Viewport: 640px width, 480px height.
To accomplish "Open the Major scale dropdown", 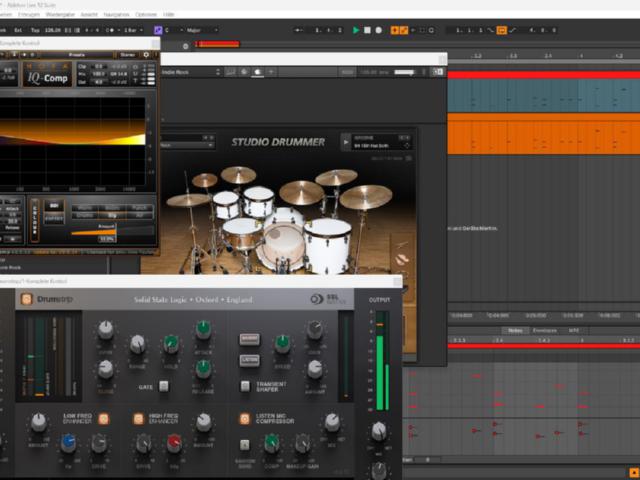I will pos(202,30).
